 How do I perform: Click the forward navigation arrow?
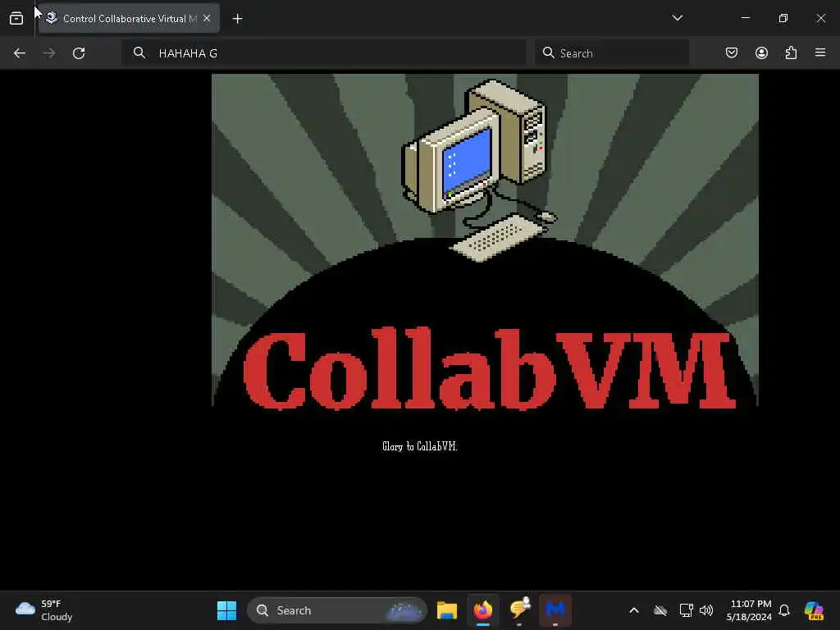[x=48, y=53]
